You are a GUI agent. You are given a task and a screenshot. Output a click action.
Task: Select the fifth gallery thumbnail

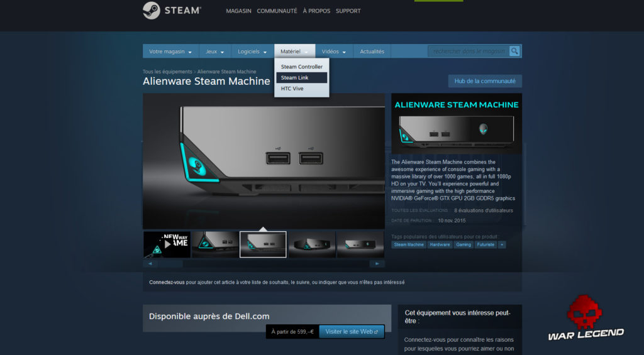(360, 244)
